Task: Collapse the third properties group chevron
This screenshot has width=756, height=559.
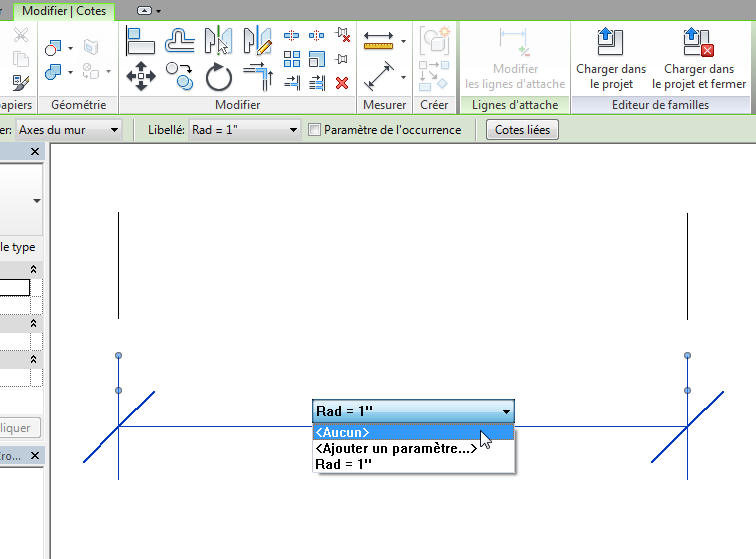Action: (33, 359)
